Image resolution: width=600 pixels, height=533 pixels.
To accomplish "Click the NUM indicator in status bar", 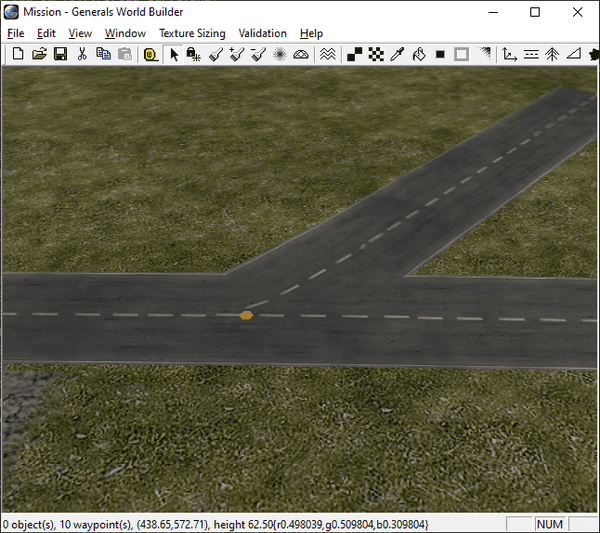I will coord(549,524).
